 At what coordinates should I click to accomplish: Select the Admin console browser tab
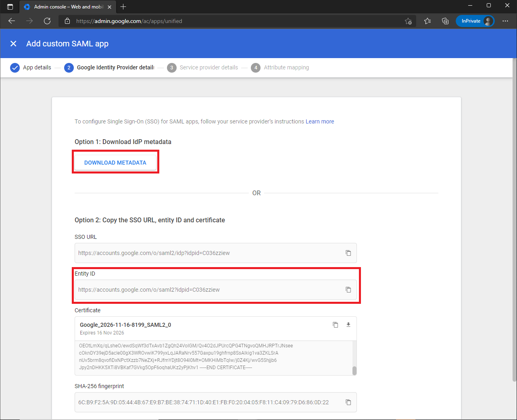pyautogui.click(x=68, y=7)
